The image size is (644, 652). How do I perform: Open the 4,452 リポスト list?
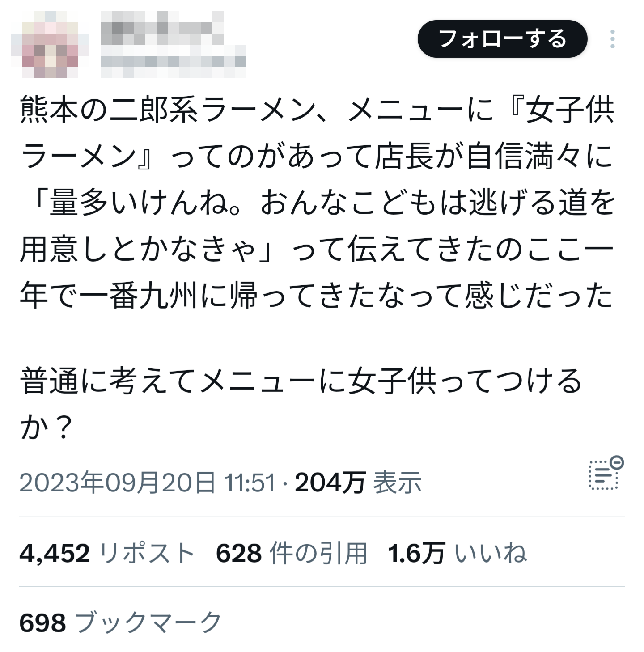107,553
